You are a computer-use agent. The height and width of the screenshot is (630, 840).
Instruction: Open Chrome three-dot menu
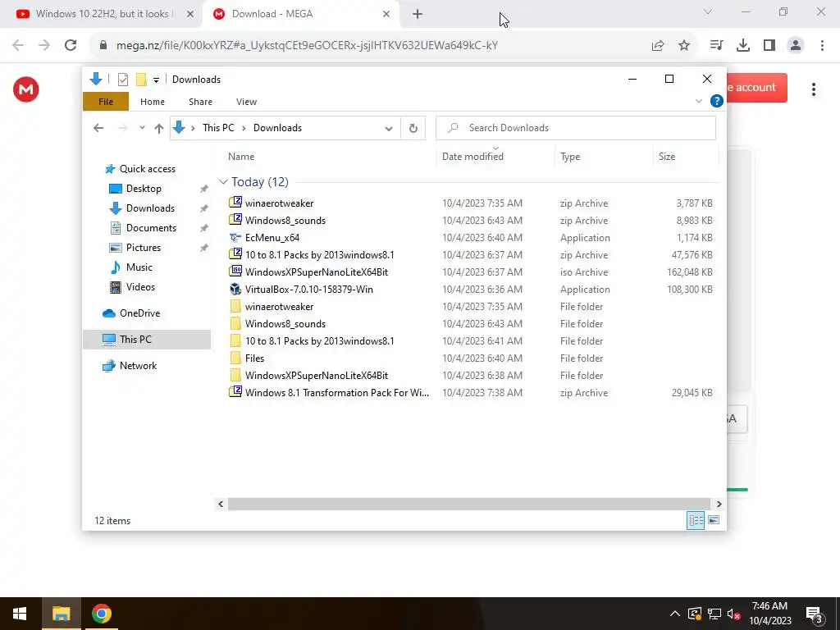[822, 45]
